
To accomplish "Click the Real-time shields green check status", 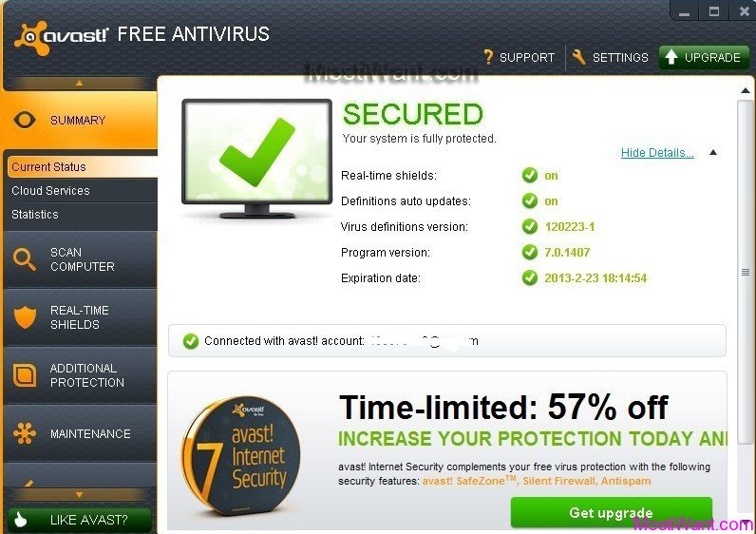I will click(x=529, y=175).
